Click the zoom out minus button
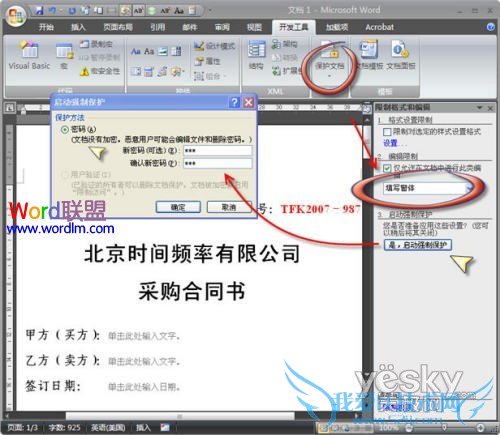500x435 pixels. tap(409, 427)
